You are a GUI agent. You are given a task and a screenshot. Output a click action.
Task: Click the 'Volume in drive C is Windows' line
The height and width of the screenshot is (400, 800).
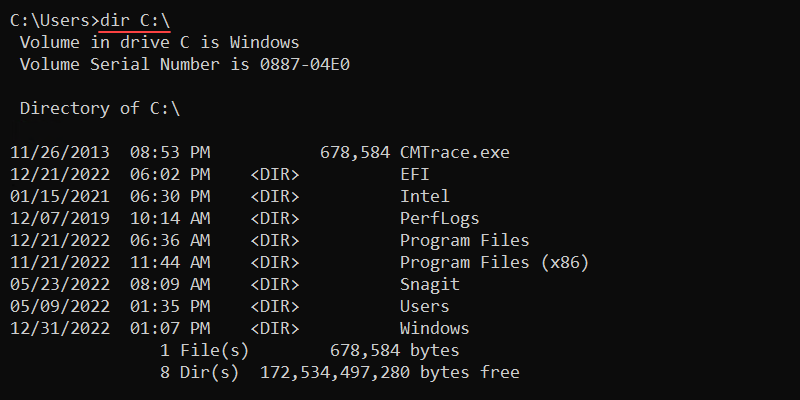(x=159, y=43)
